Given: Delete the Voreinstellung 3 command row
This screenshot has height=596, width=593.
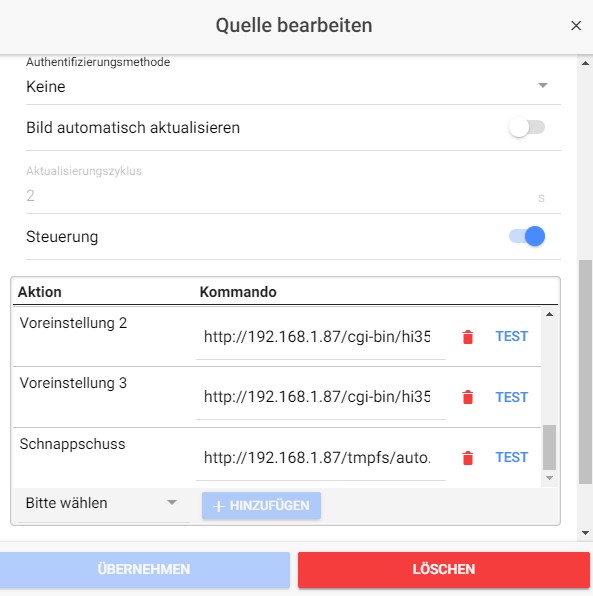Looking at the screenshot, I should coord(468,397).
